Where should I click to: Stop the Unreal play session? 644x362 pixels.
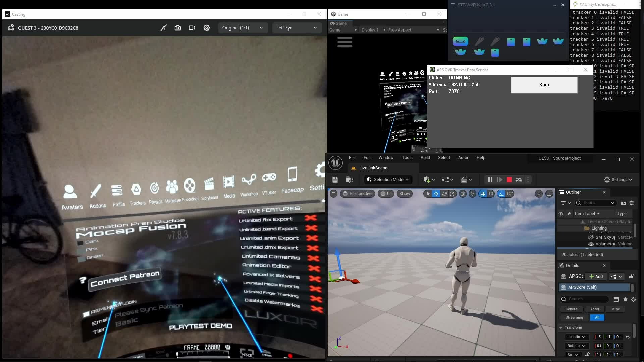[509, 180]
